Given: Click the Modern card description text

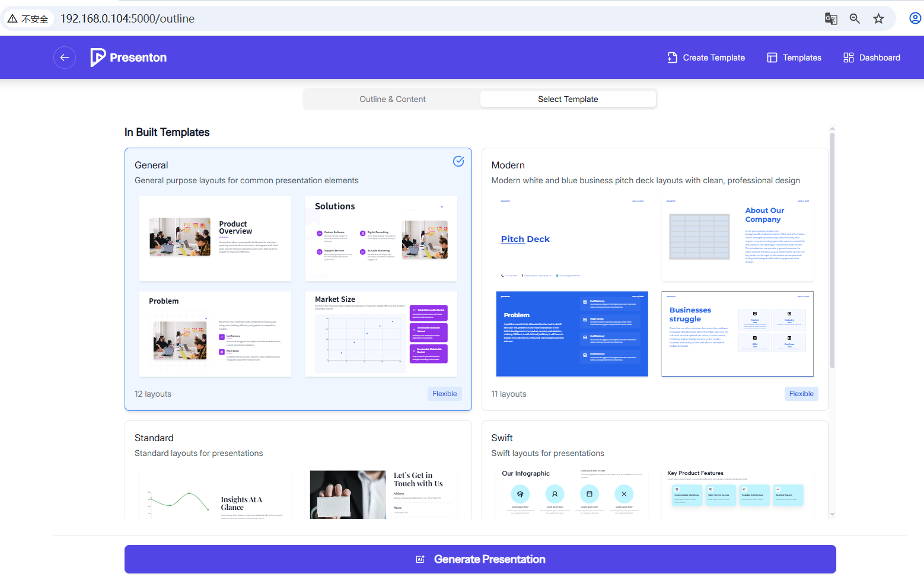Looking at the screenshot, I should click(x=646, y=180).
